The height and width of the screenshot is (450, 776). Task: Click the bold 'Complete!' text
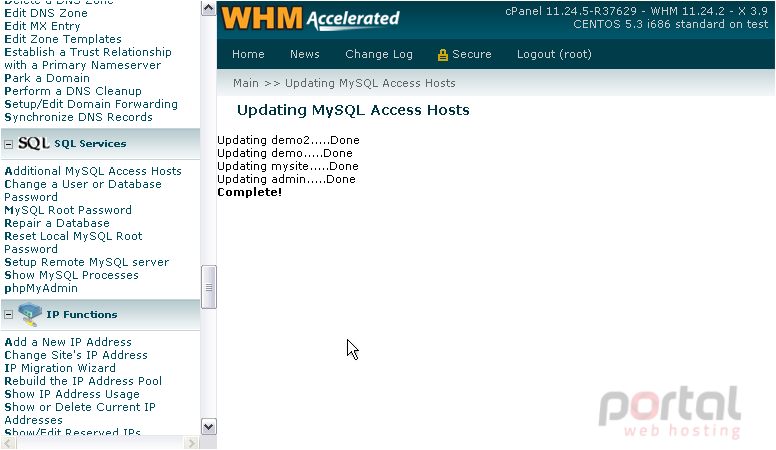point(249,192)
